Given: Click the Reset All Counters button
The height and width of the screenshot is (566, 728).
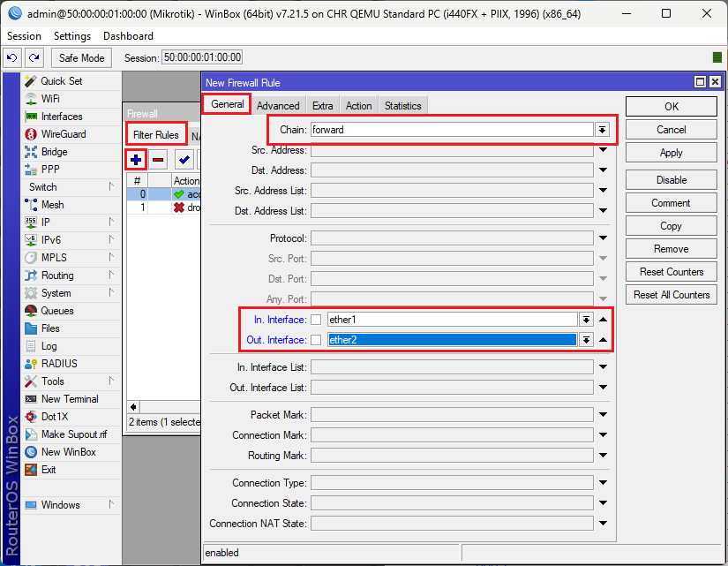Looking at the screenshot, I should click(672, 295).
